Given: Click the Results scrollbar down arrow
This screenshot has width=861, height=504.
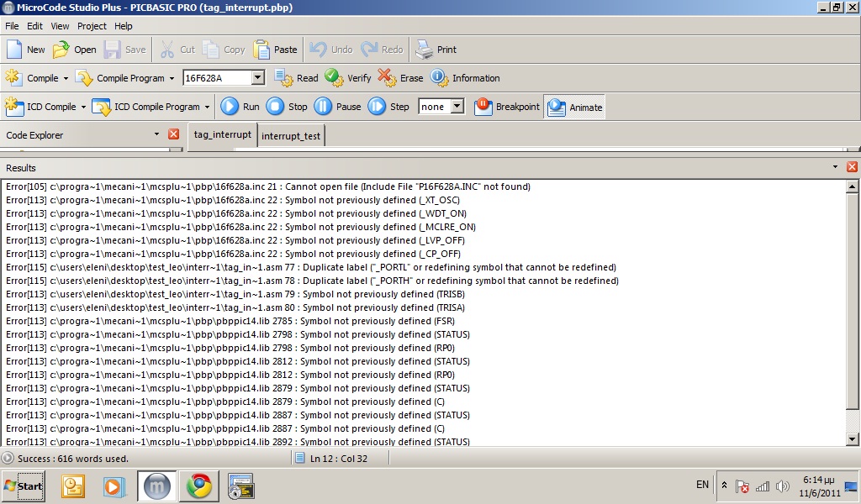Looking at the screenshot, I should pos(852,438).
